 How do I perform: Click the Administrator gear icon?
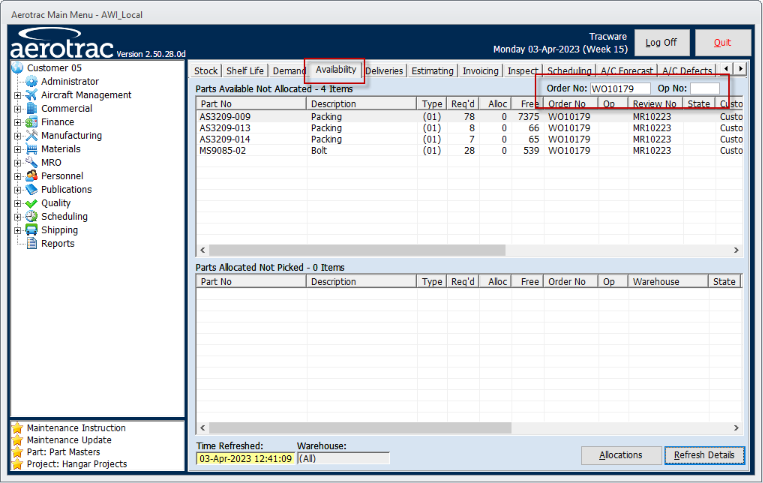(32, 82)
